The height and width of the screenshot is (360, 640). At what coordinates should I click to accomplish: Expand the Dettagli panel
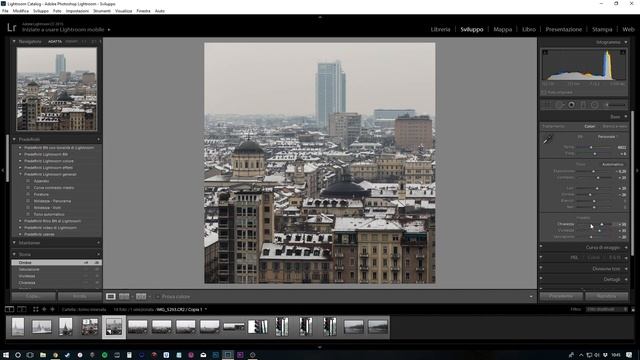626,280
